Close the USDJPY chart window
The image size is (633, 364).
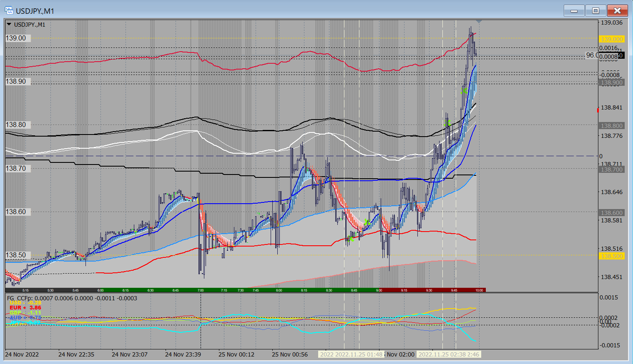click(617, 11)
